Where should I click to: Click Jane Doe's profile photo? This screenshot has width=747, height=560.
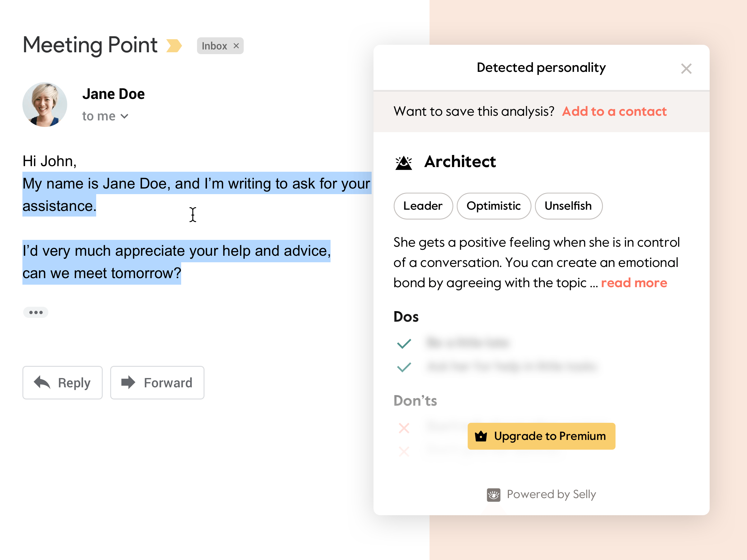[x=45, y=105]
